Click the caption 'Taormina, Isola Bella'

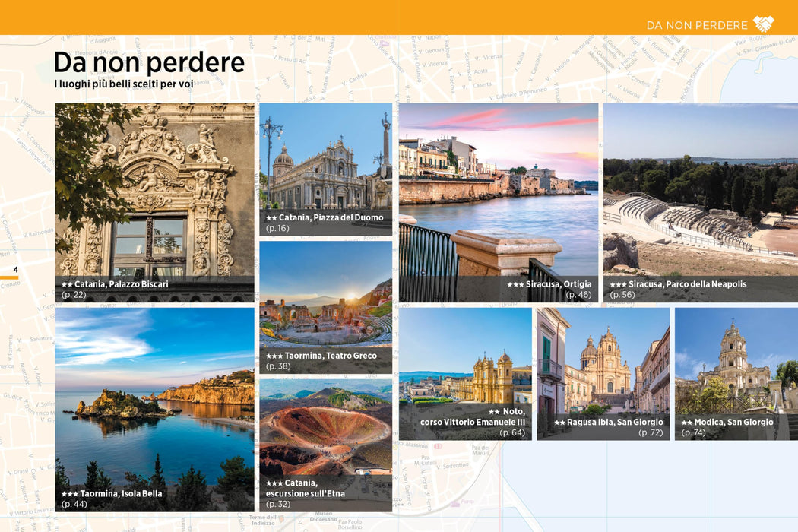click(121, 493)
